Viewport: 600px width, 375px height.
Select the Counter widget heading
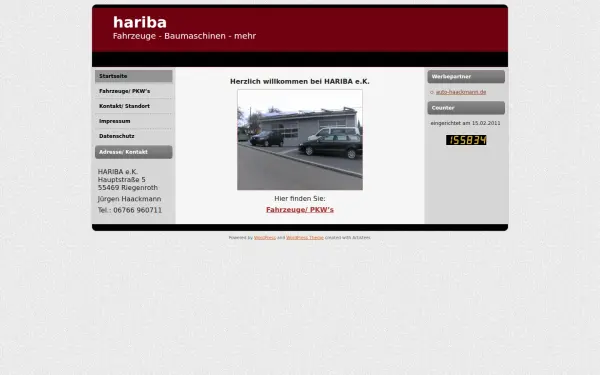466,108
